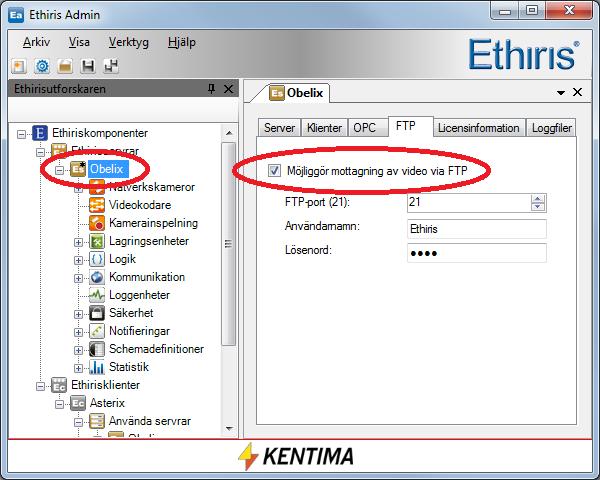This screenshot has width=600, height=480.
Task: Increase the FTP-port value with up arrow
Action: pyautogui.click(x=538, y=199)
